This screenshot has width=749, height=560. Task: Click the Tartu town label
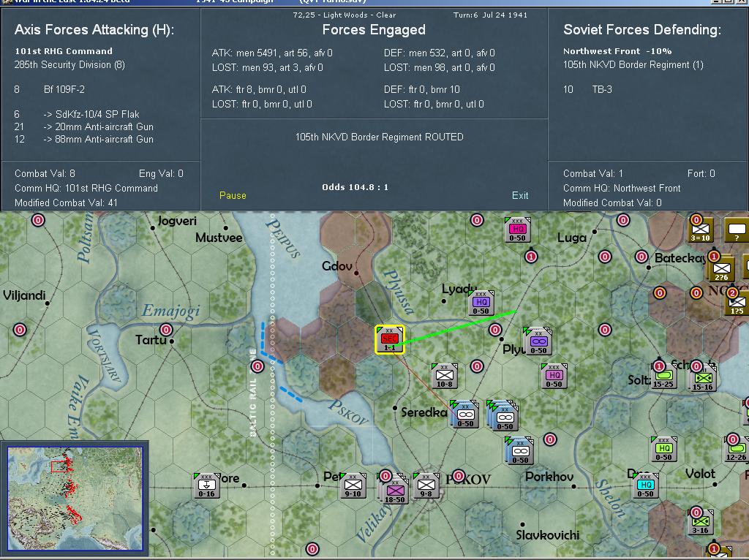pyautogui.click(x=151, y=340)
